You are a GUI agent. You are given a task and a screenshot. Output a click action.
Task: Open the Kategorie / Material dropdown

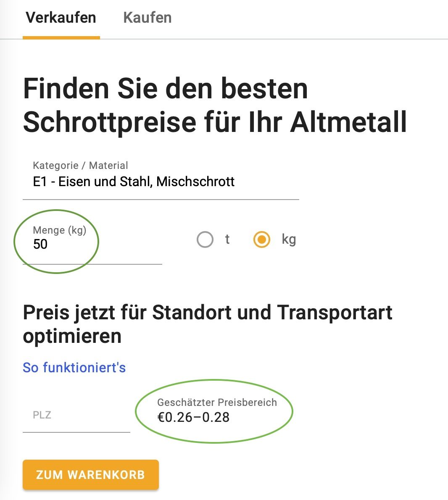tap(161, 182)
